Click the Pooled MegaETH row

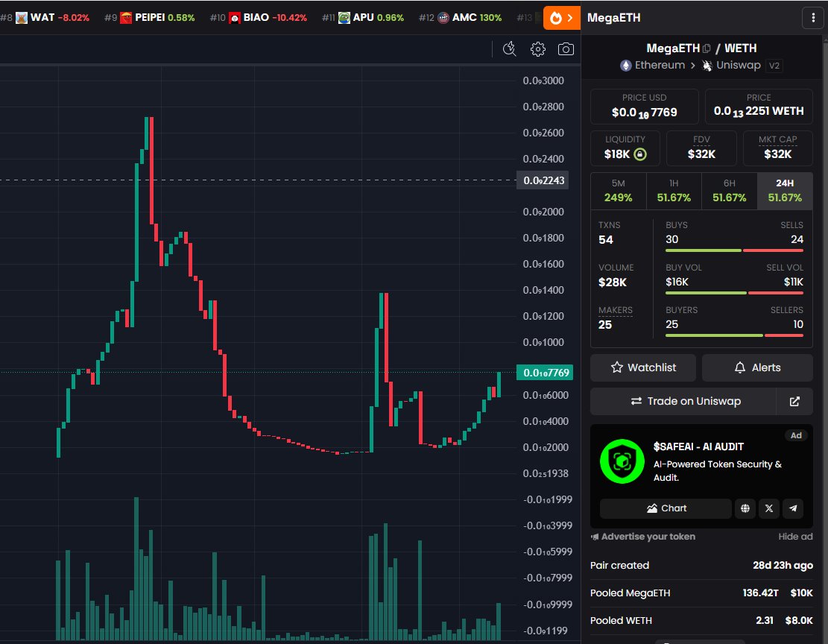pos(701,593)
